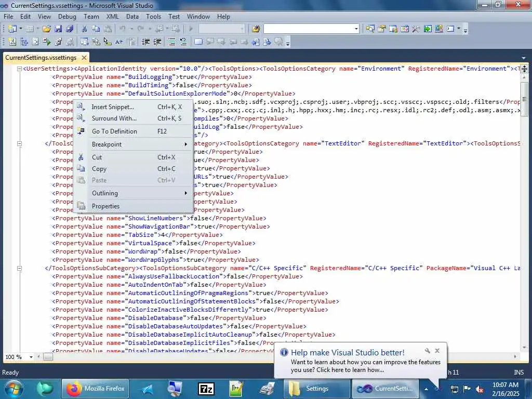The image size is (532, 399).
Task: Click the Cut scissors icon in toolbar
Action: point(84,29)
